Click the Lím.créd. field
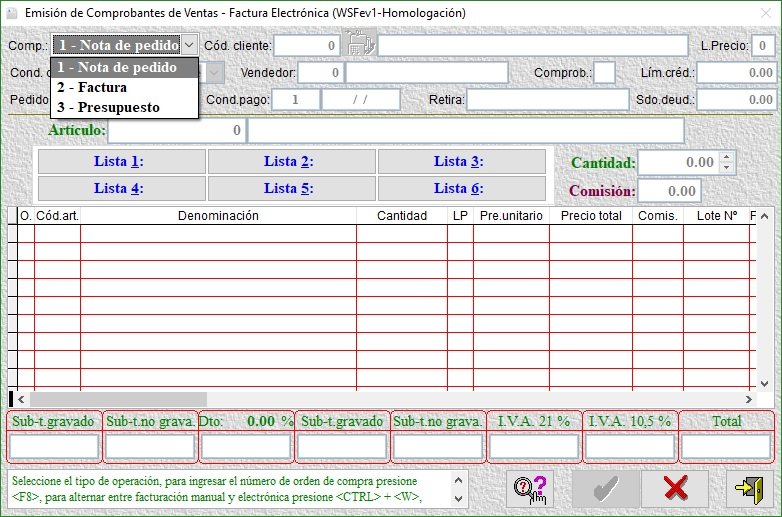This screenshot has height=517, width=782. 736,73
